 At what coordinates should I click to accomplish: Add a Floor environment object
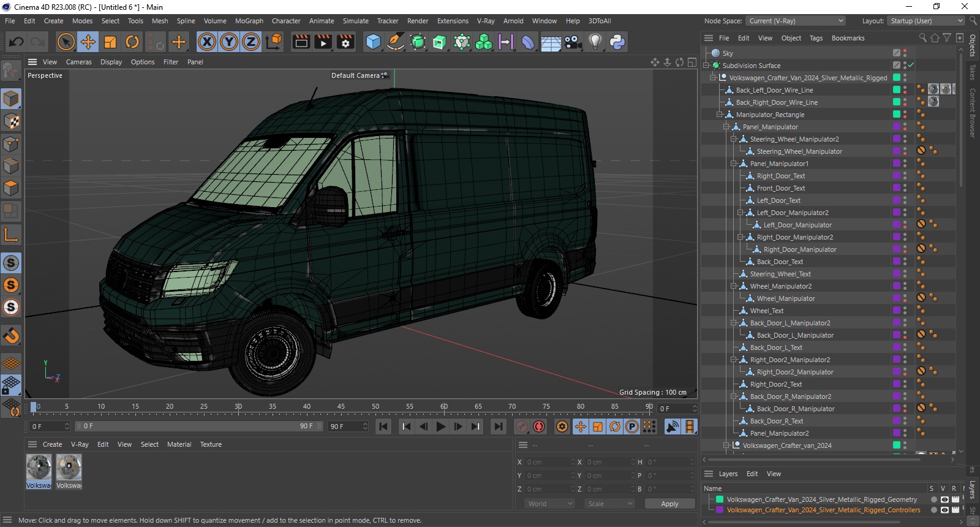pyautogui.click(x=551, y=42)
